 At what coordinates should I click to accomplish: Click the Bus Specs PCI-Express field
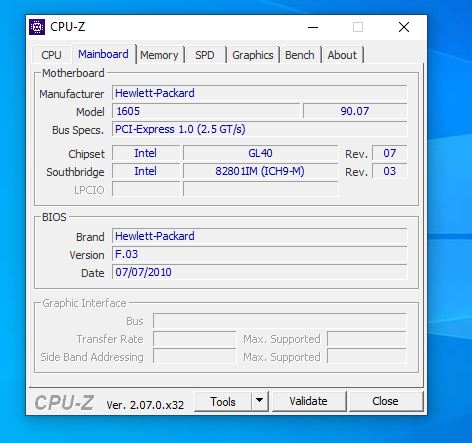point(259,129)
